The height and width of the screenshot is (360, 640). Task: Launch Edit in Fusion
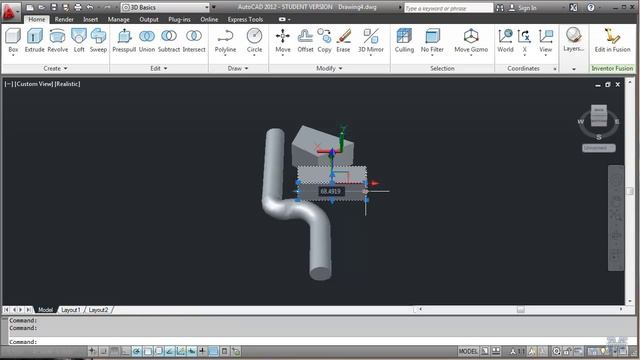612,41
